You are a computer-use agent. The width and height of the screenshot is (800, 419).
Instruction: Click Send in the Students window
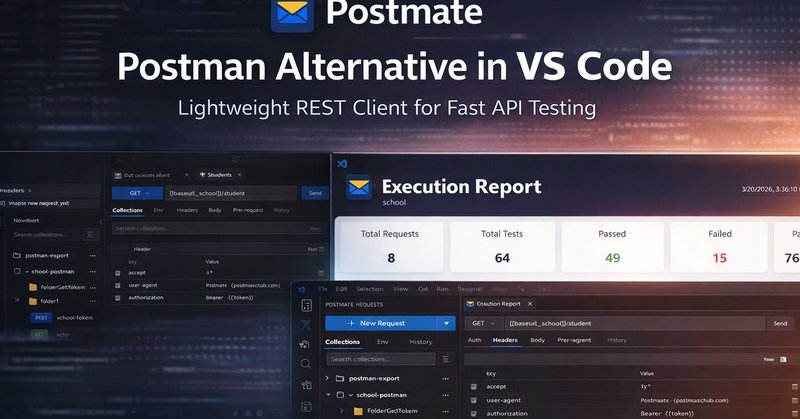[x=315, y=193]
